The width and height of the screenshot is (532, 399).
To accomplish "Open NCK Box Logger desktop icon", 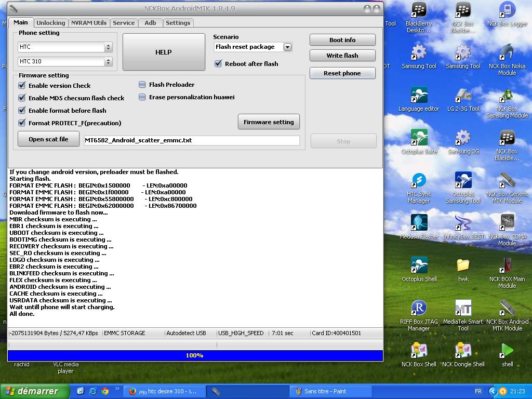I will click(507, 14).
